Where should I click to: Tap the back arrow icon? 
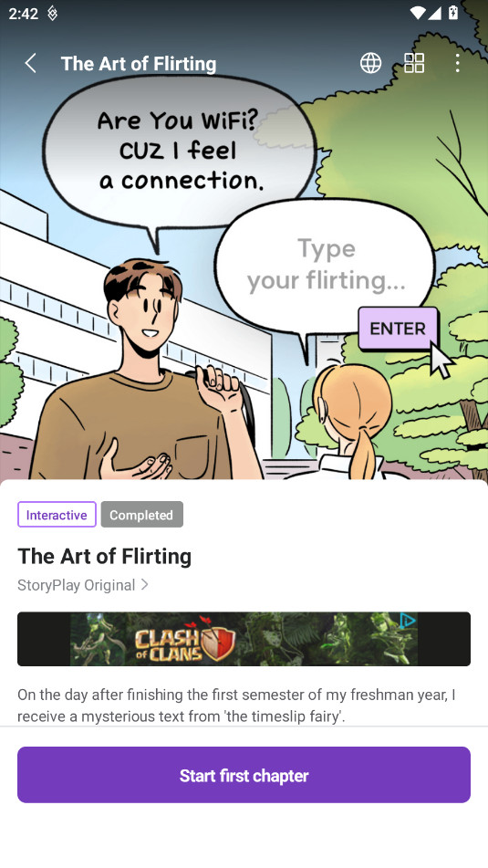tap(30, 63)
